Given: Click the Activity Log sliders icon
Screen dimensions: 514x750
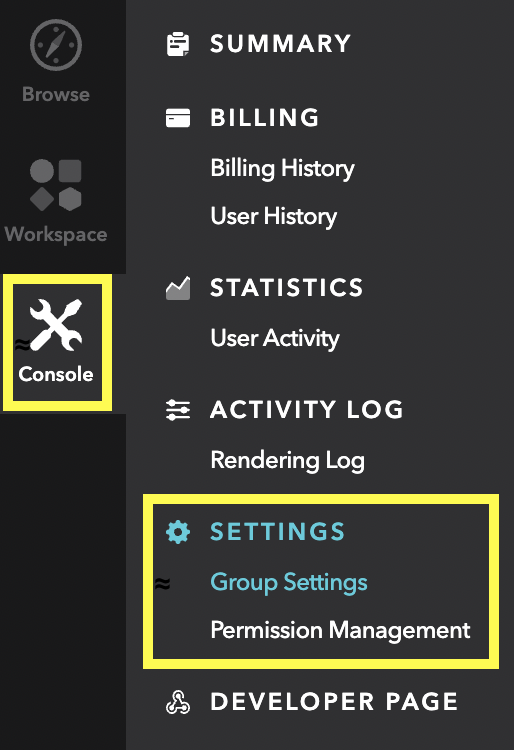Looking at the screenshot, I should 178,410.
